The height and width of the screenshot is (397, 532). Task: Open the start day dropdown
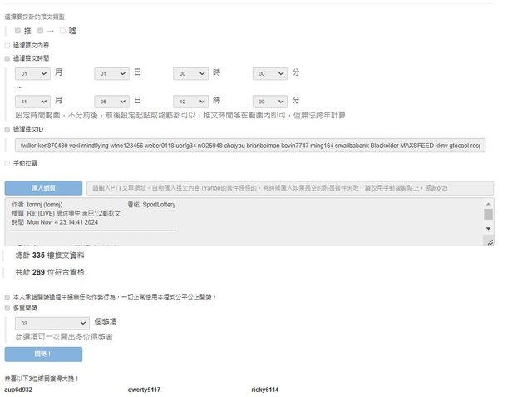pos(112,73)
